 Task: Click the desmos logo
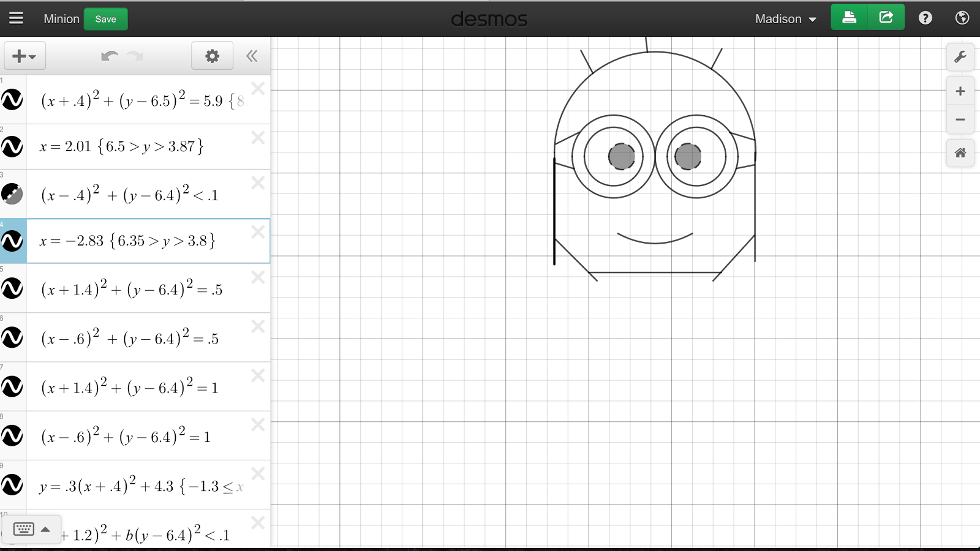(x=489, y=19)
